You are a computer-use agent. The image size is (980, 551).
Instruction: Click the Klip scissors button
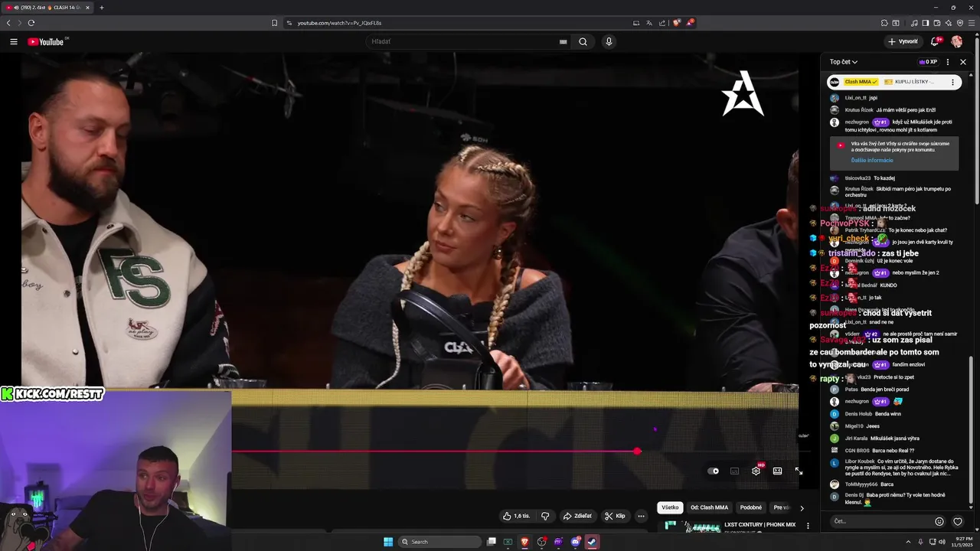pyautogui.click(x=615, y=516)
